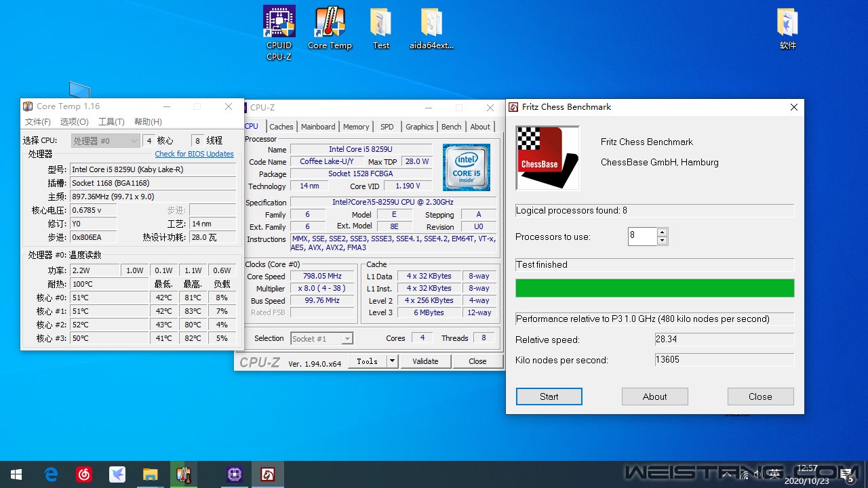Click the 核心电压 value 0.6785 v

coord(94,210)
